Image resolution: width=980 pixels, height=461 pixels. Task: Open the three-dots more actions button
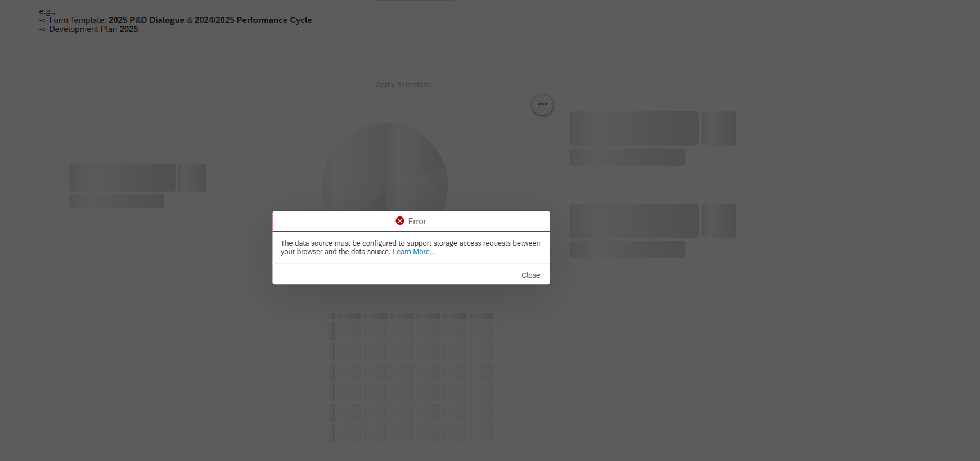click(x=542, y=105)
